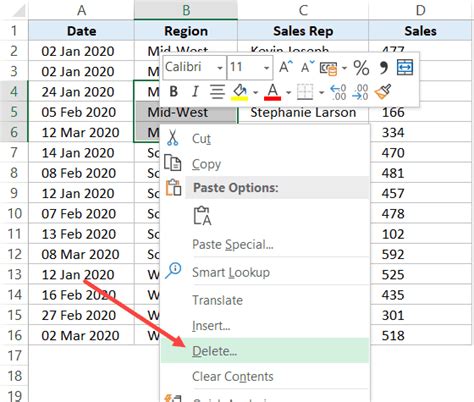Expand the borders dropdown arrow
The width and height of the screenshot is (474, 402).
click(x=321, y=92)
